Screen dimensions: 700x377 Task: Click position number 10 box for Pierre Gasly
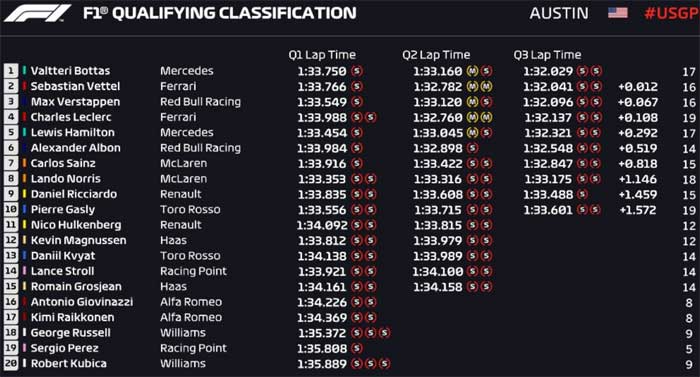(x=11, y=209)
